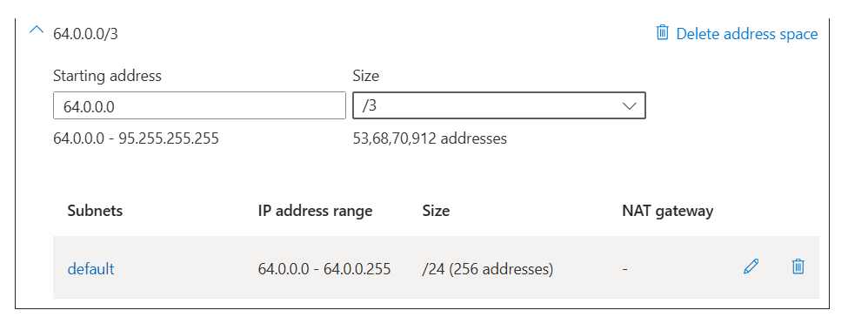Click the 64.0.0.0/3 address space heading
Screen dimensions: 868x317
coord(85,34)
